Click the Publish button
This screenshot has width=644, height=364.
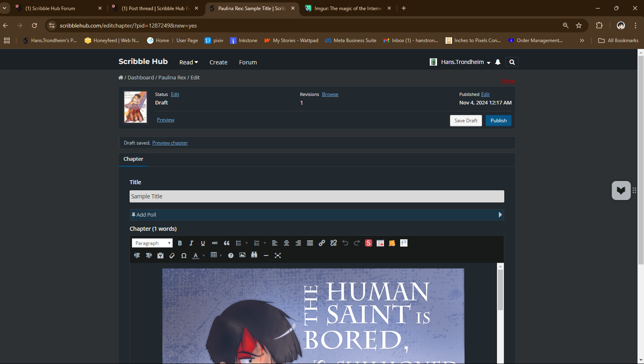coord(498,121)
